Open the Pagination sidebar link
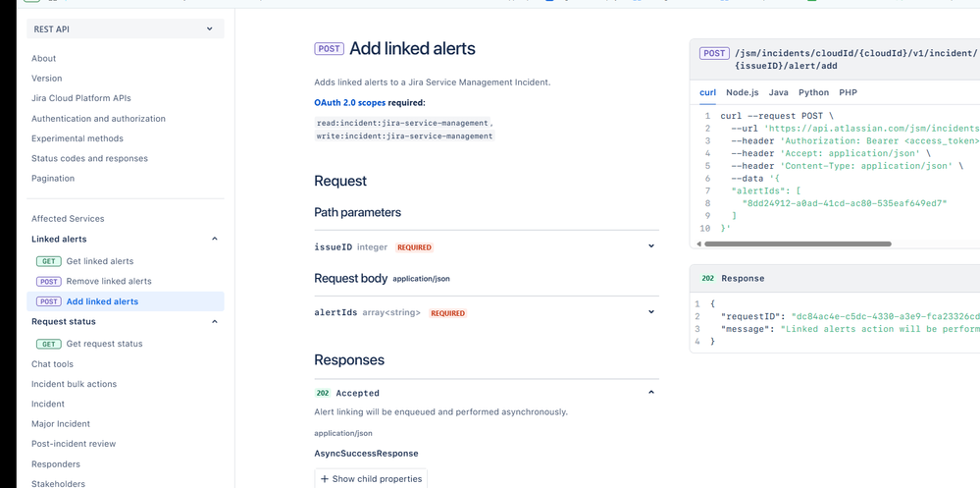Image resolution: width=980 pixels, height=488 pixels. [x=53, y=179]
